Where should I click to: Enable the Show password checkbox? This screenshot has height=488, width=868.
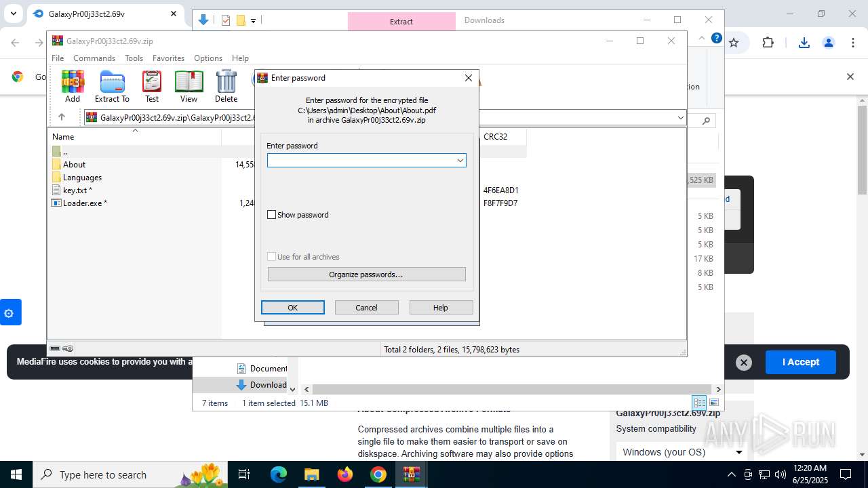pos(272,215)
